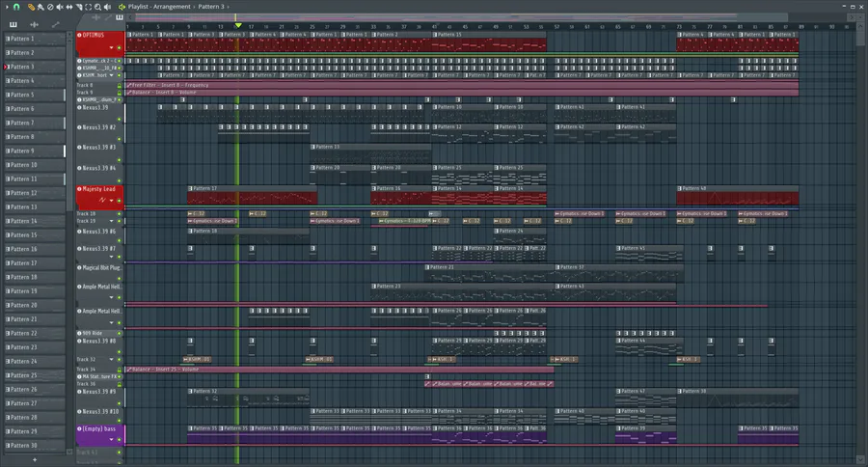Open the second Ample Metal Hell track dropdown
The image size is (868, 467).
point(111,322)
